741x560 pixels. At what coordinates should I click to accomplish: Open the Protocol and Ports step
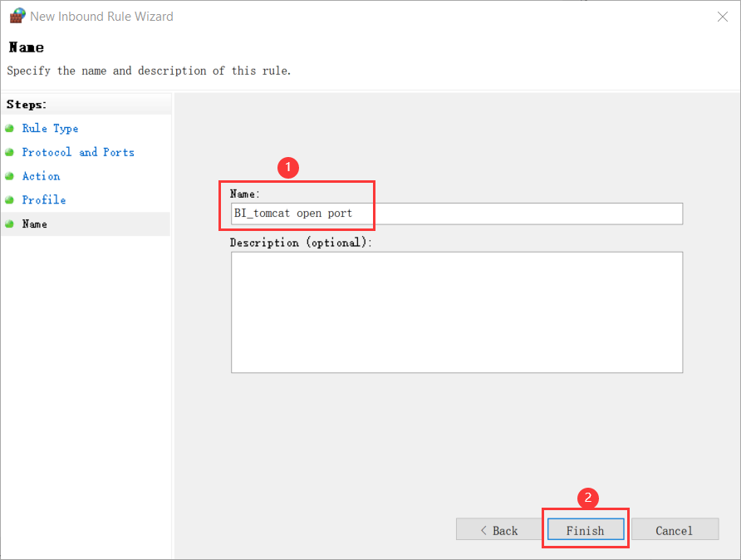coord(77,152)
